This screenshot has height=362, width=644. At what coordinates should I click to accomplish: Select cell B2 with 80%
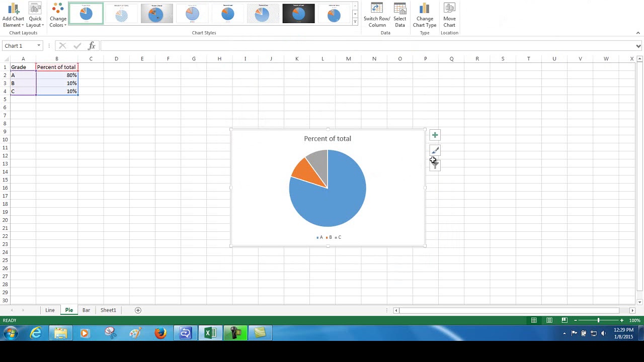point(57,75)
